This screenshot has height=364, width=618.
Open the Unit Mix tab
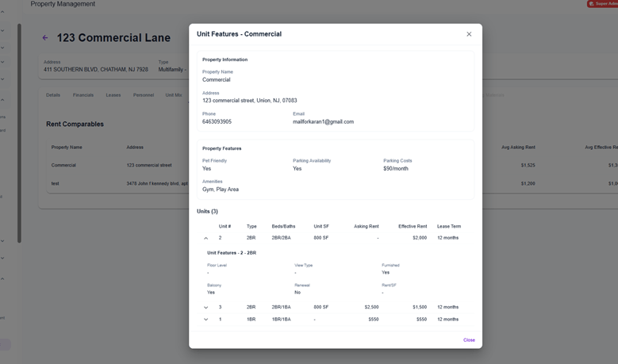tap(173, 95)
